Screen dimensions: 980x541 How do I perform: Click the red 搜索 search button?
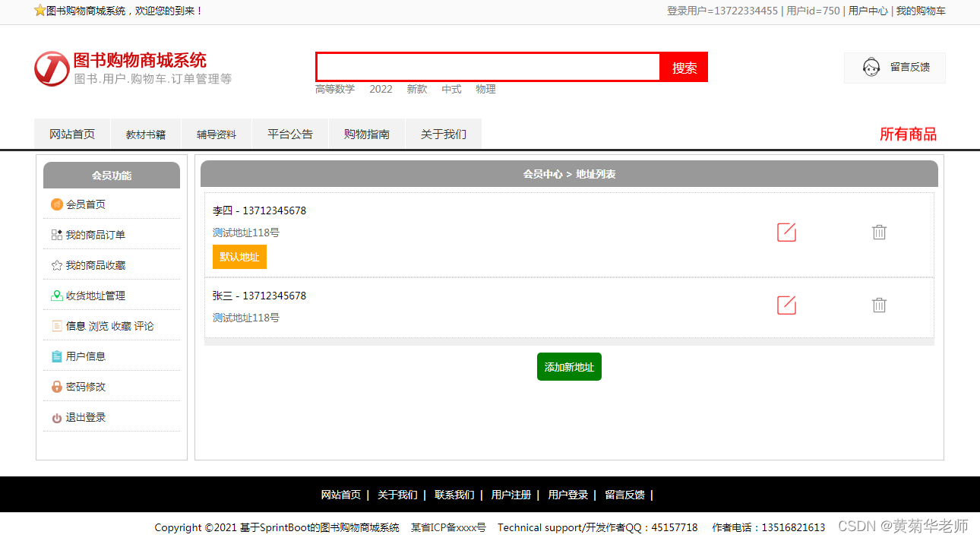[x=684, y=67]
